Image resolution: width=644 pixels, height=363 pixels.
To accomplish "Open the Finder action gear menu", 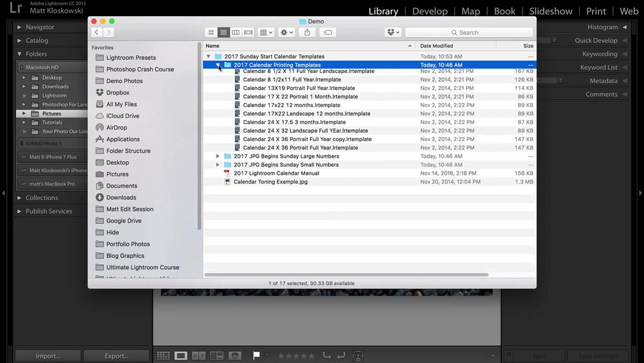I will pos(287,32).
